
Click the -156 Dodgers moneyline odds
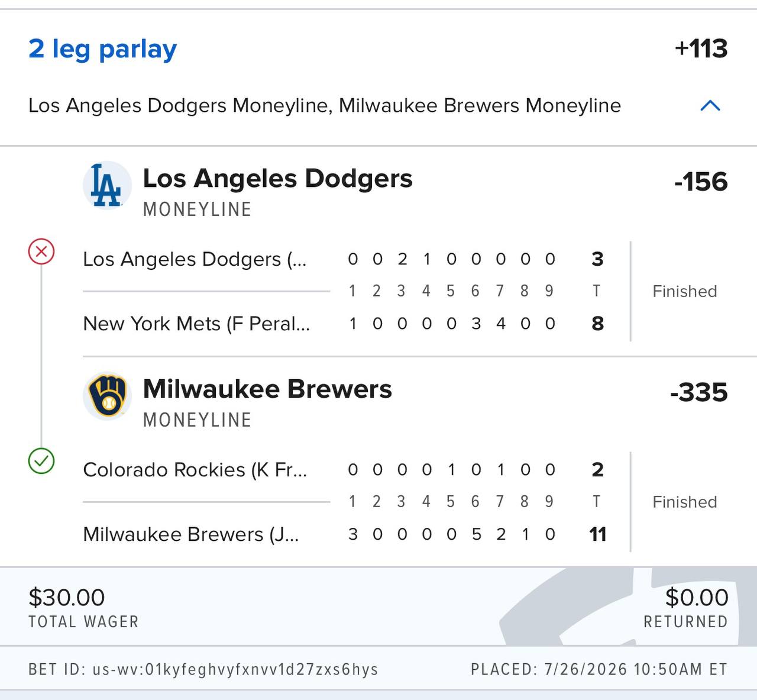click(x=701, y=182)
